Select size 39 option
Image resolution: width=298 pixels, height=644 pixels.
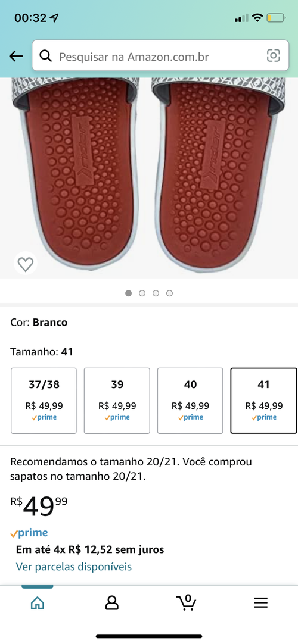[x=117, y=401]
